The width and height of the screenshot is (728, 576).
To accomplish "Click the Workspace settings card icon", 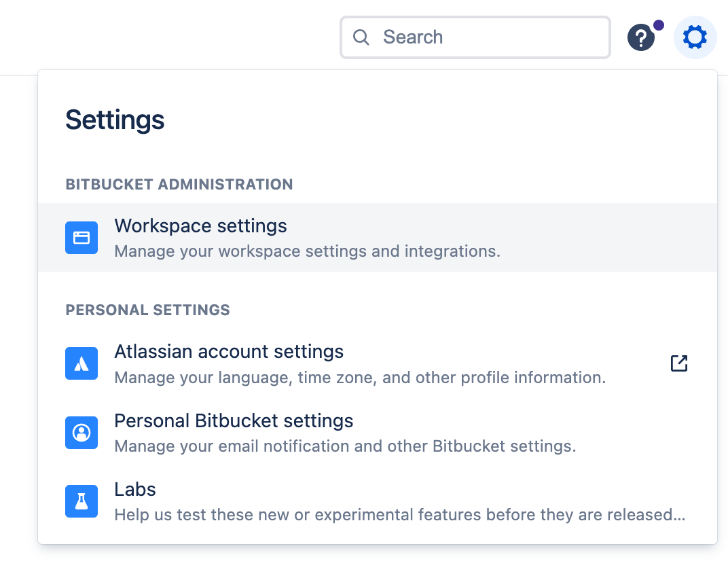I will click(x=81, y=238).
